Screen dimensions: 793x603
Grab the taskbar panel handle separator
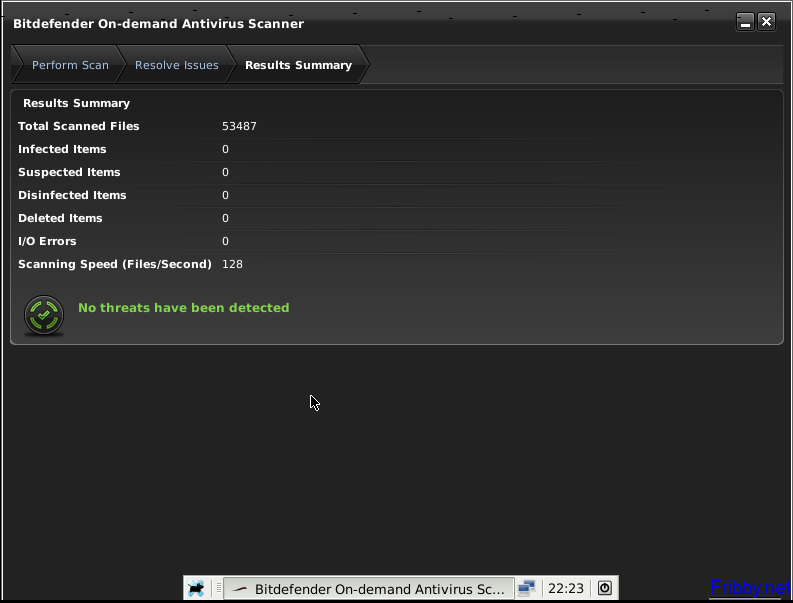(218, 588)
